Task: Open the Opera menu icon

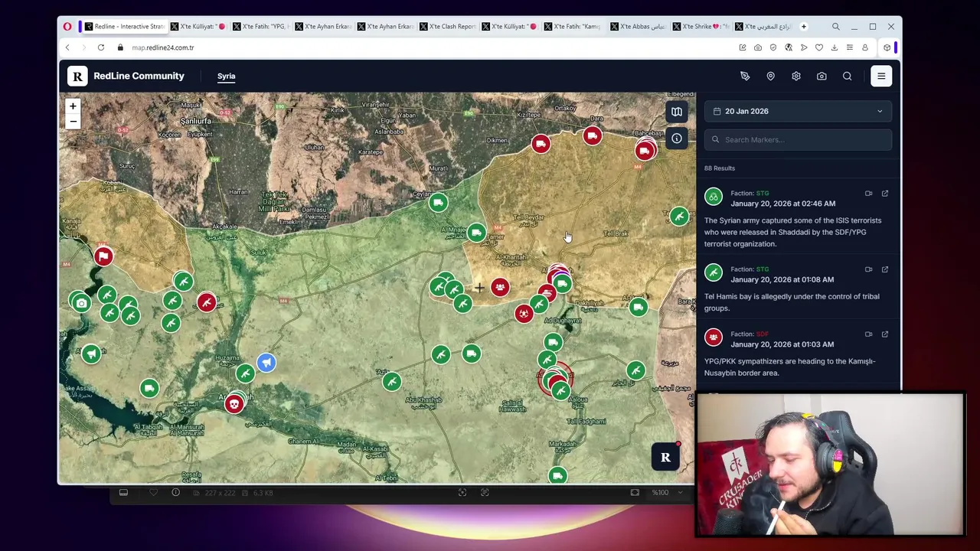Action: 67,27
